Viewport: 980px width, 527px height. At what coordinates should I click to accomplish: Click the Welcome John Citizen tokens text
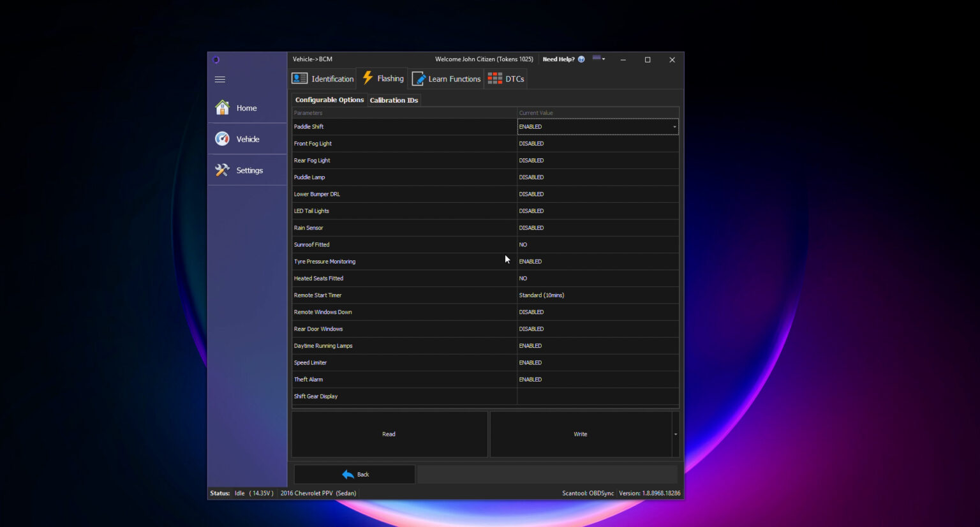point(484,59)
